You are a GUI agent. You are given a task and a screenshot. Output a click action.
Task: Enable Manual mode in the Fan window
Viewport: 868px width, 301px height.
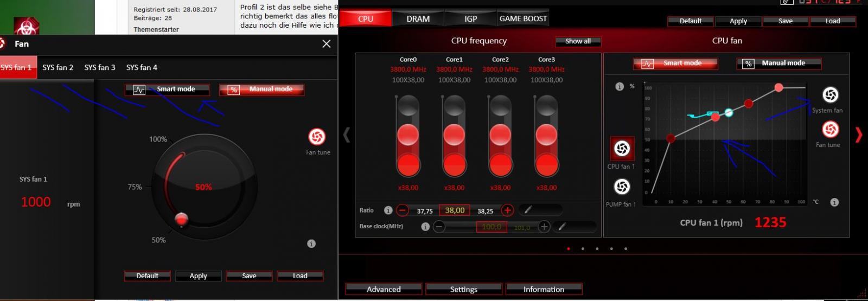point(261,89)
